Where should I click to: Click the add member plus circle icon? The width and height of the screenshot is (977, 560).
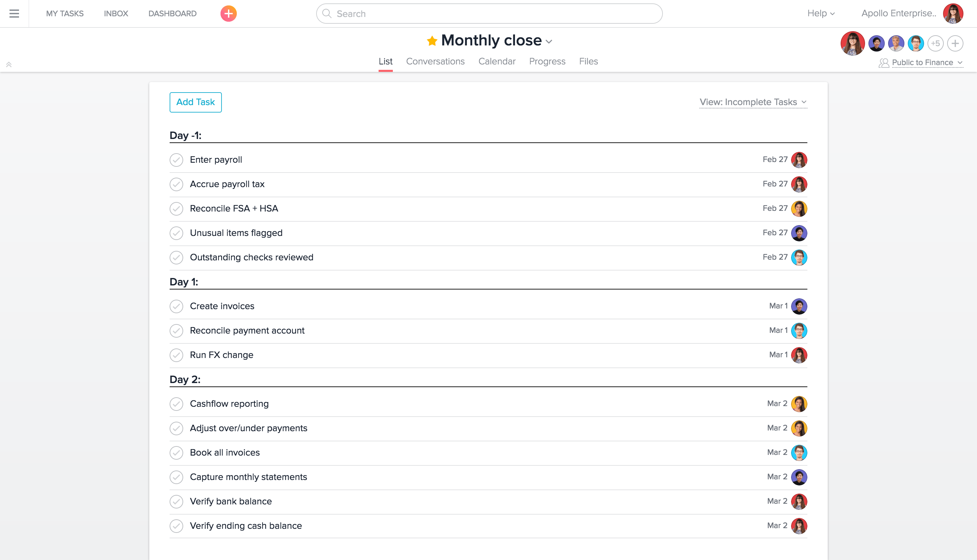[x=955, y=43]
